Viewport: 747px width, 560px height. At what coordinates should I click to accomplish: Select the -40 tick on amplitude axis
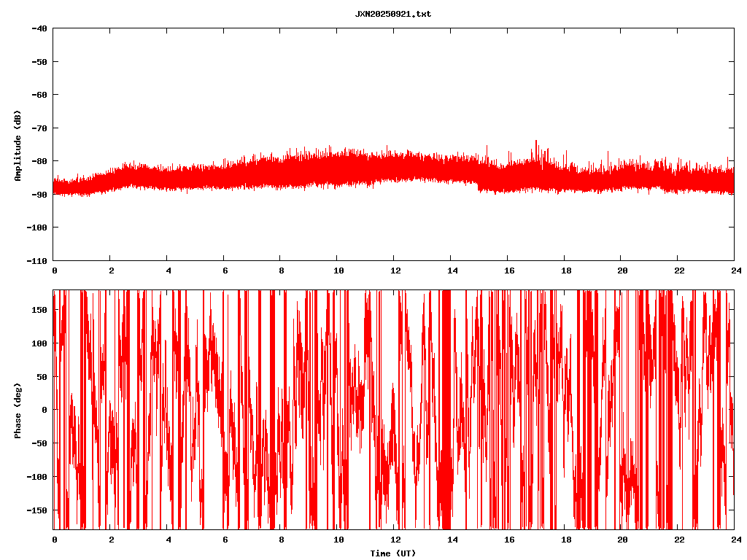(x=38, y=28)
